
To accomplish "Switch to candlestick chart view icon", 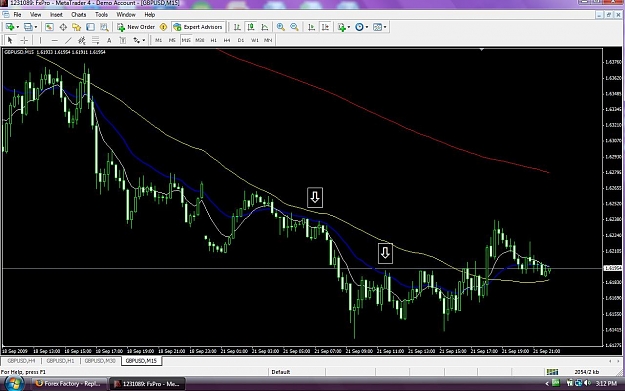I will pos(251,27).
